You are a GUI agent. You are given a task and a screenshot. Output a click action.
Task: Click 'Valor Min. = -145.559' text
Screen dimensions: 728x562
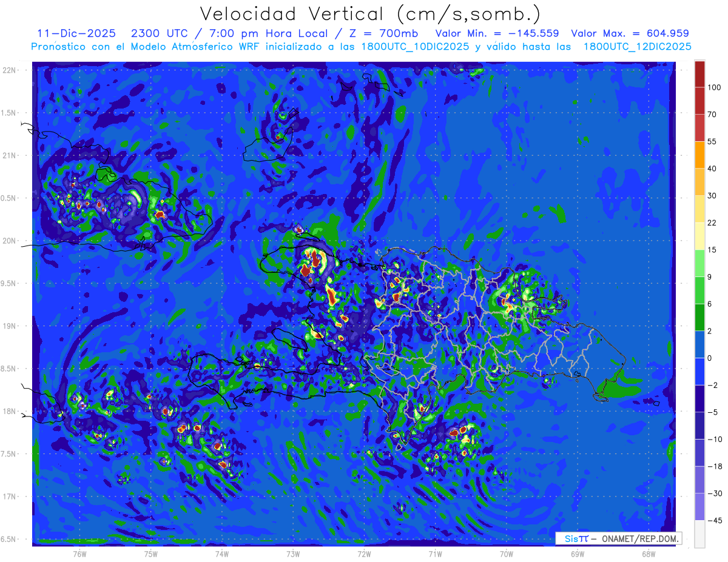[x=497, y=33]
